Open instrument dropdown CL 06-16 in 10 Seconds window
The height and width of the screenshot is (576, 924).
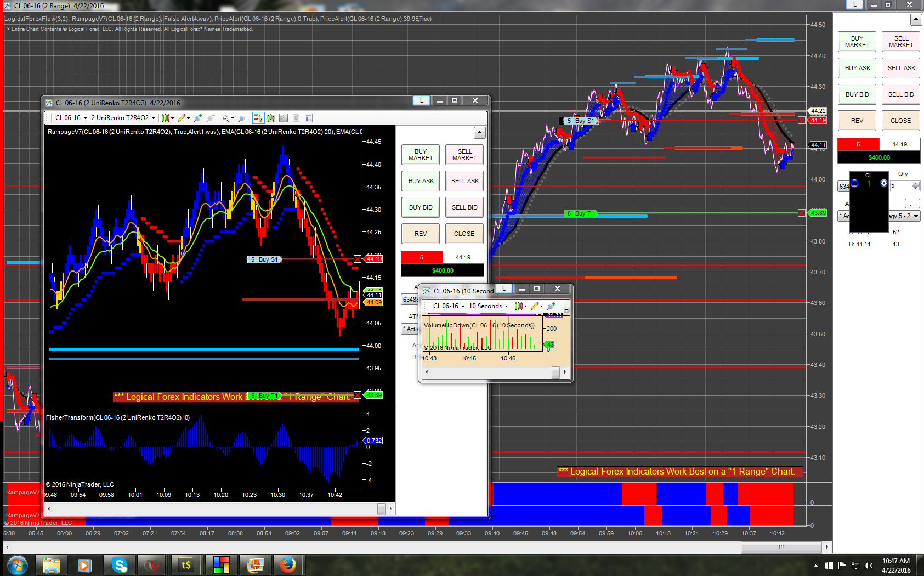(x=449, y=306)
